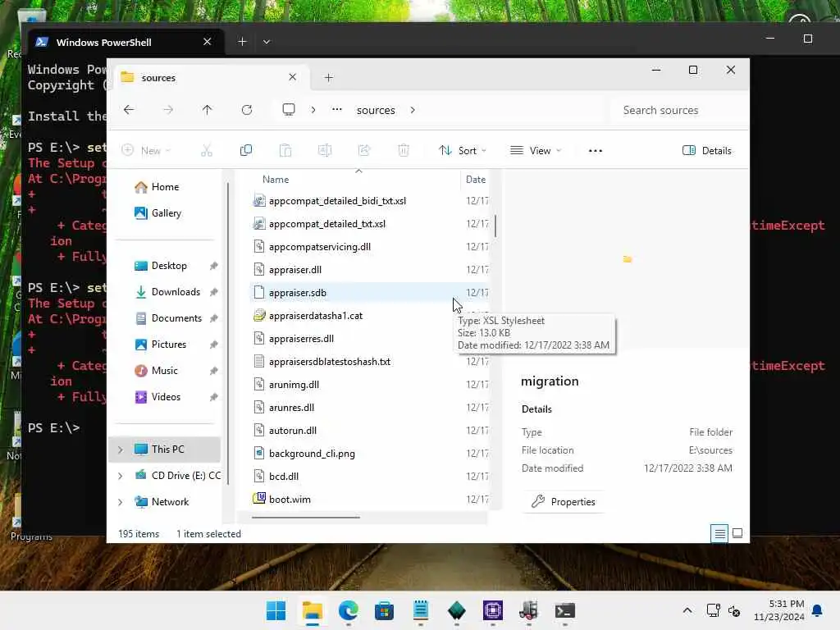Switch to large thumbnails layout icon

[737, 533]
